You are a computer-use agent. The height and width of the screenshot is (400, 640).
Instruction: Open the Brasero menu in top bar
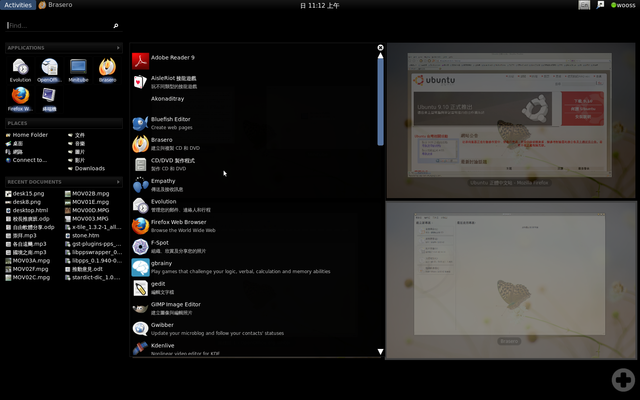(56, 5)
